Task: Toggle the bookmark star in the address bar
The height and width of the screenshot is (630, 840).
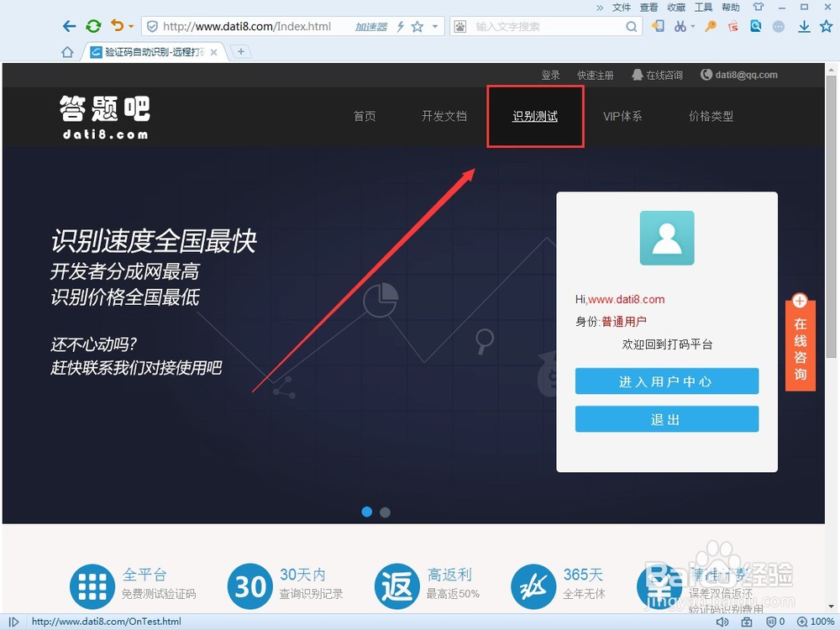Action: click(417, 26)
